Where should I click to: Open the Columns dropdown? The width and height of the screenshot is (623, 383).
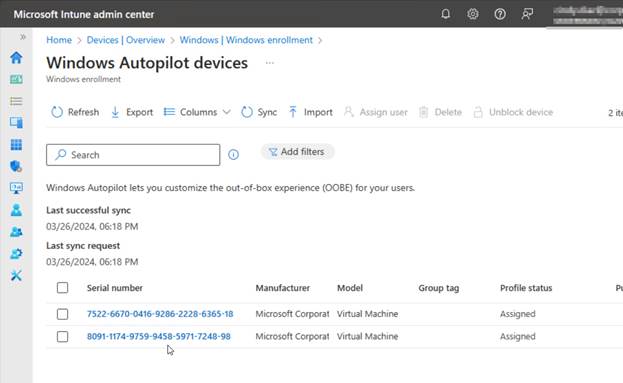coord(197,112)
